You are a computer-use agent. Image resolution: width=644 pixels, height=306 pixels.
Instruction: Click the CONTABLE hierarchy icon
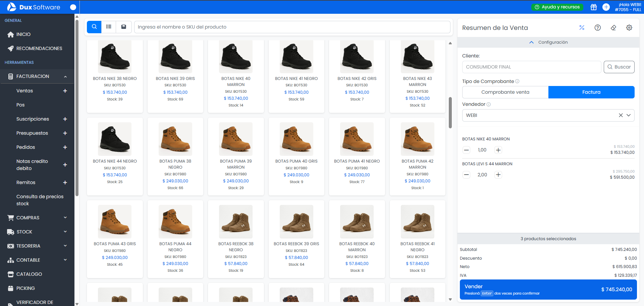pos(11,260)
